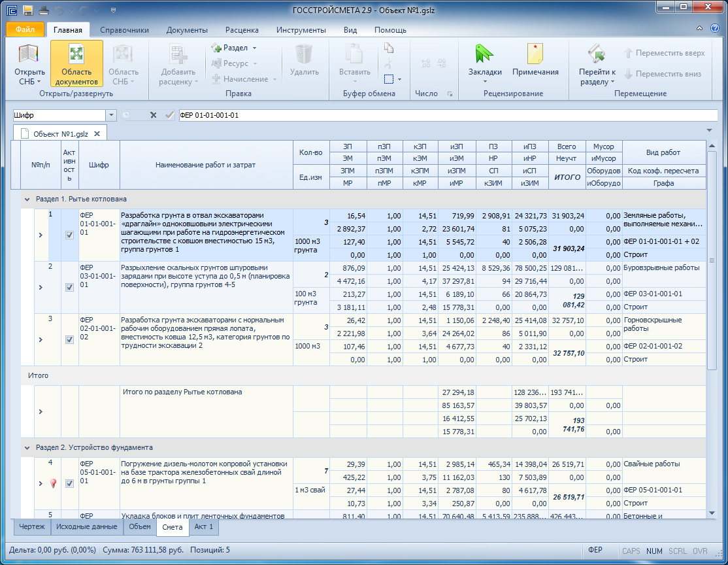Open the document tabs list arrow
728x565 pixels.
pos(709,130)
